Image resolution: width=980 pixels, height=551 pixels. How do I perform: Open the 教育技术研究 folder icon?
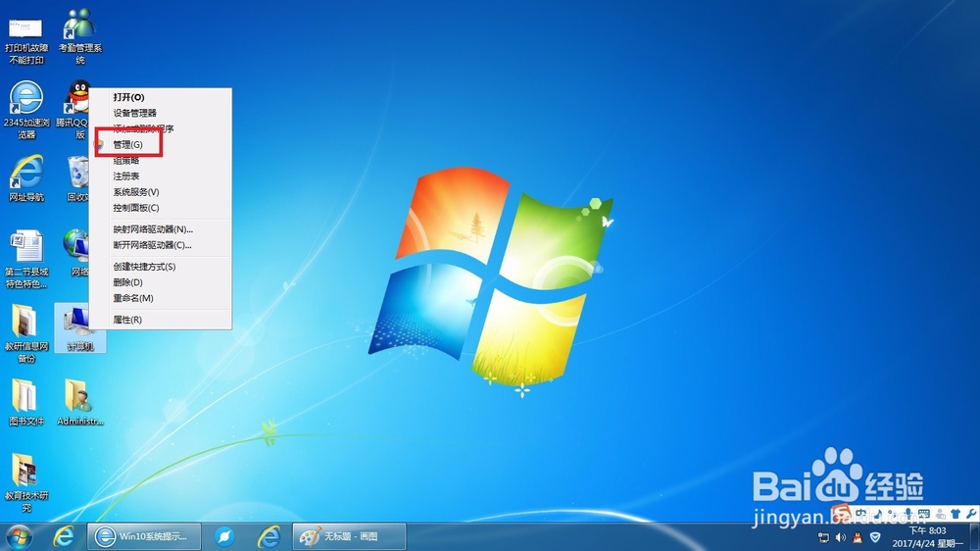pos(25,482)
